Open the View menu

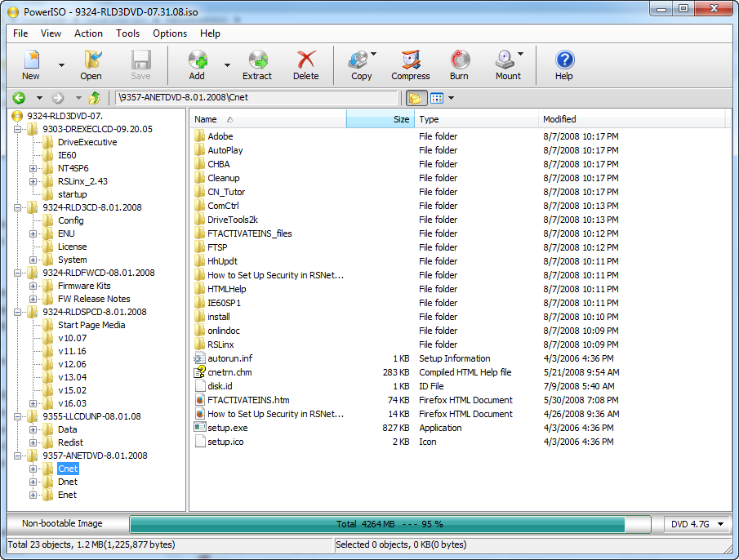pos(51,33)
